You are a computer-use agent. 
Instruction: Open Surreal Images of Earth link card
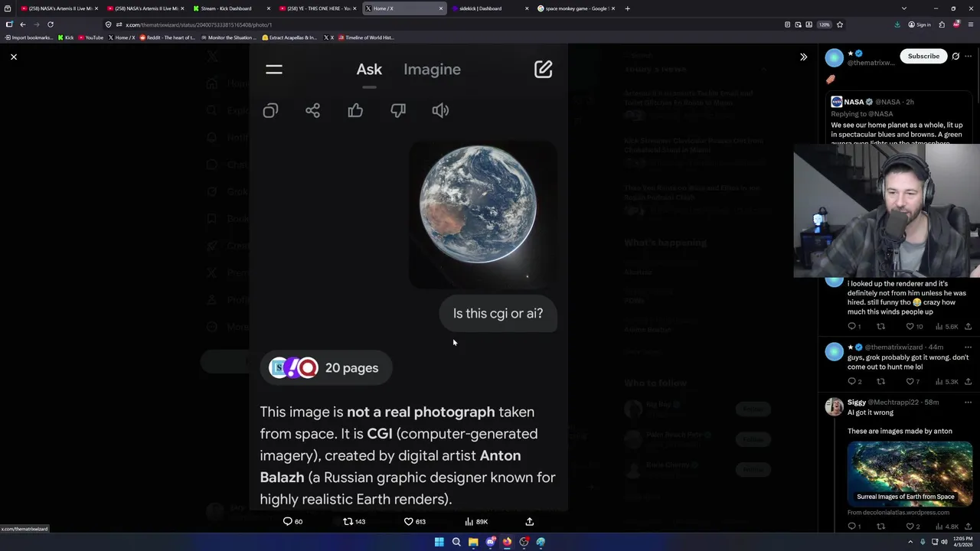click(x=910, y=473)
